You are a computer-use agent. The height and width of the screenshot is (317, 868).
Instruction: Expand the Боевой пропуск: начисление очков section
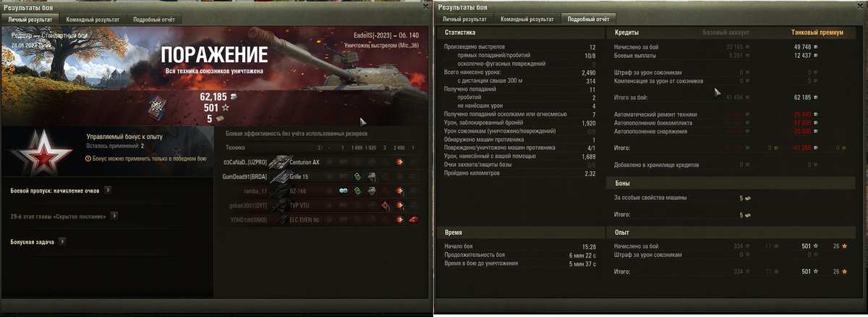pos(108,190)
